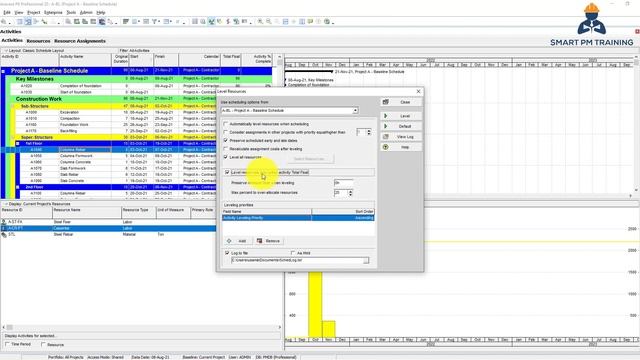Image resolution: width=640 pixels, height=360 pixels.
Task: Toggle the Time Period checkbox at the bottom
Action: click(7, 344)
